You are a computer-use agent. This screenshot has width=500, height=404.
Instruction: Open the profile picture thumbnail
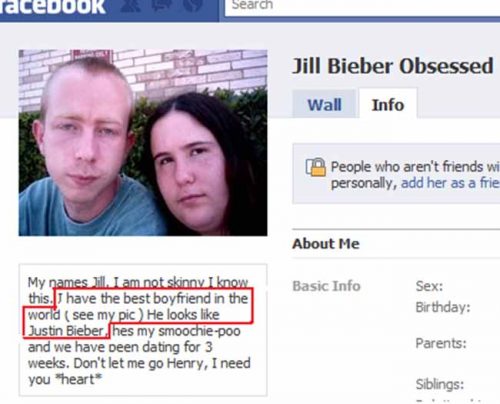pyautogui.click(x=143, y=143)
